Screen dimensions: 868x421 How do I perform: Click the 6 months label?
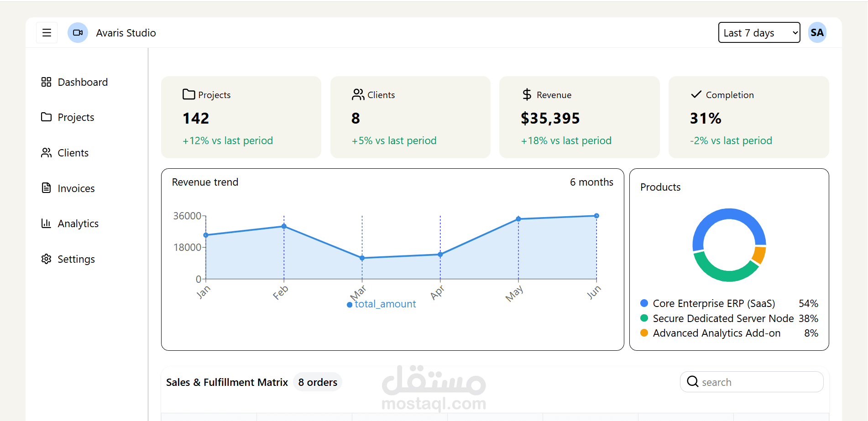591,182
